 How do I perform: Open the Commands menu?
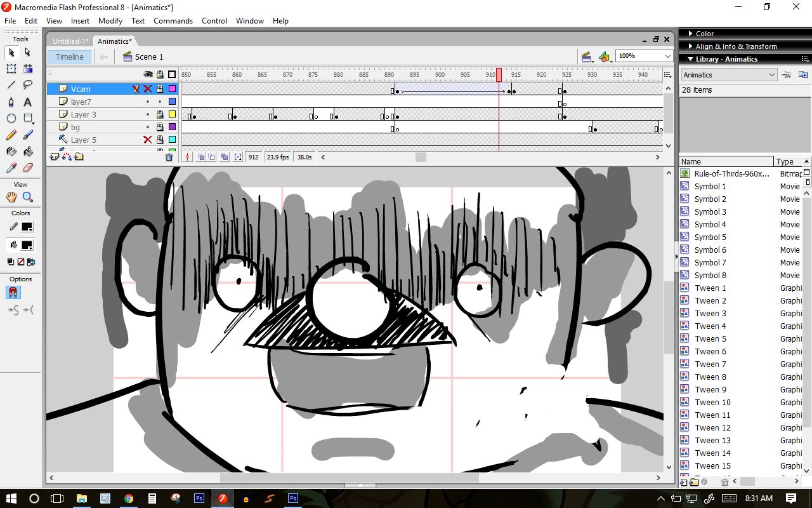173,20
